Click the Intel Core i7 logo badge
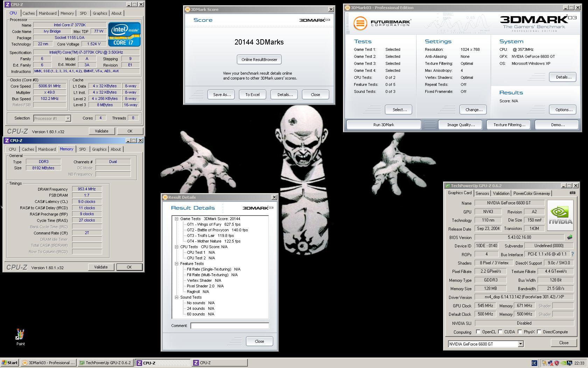 tap(124, 34)
